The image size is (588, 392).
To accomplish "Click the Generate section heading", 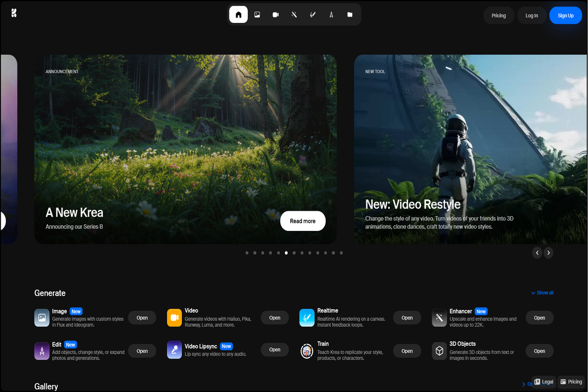I will [50, 293].
